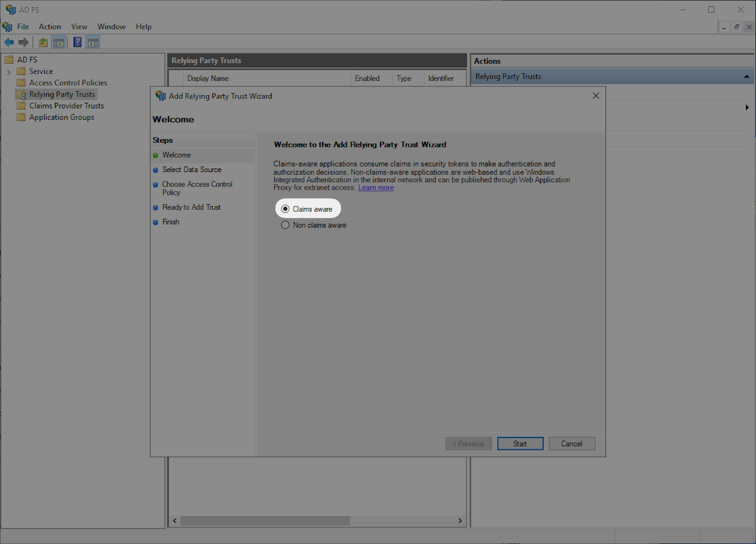Toggle the Show/Hide Console Tree toolbar icon
The height and width of the screenshot is (544, 756).
[58, 42]
